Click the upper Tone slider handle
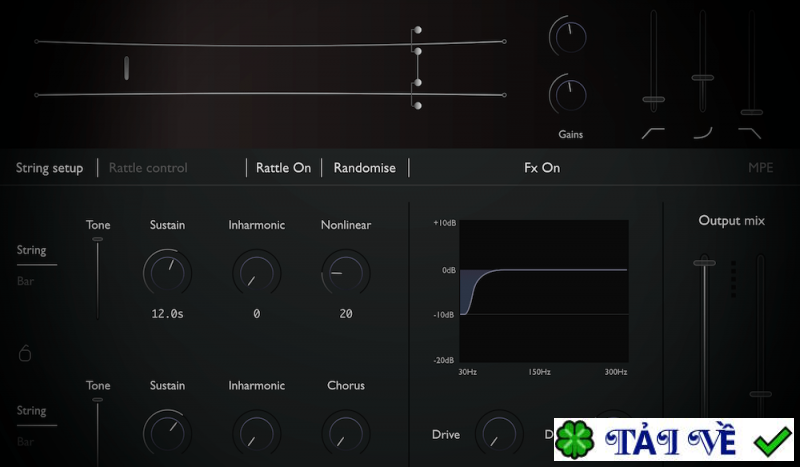 [x=97, y=239]
